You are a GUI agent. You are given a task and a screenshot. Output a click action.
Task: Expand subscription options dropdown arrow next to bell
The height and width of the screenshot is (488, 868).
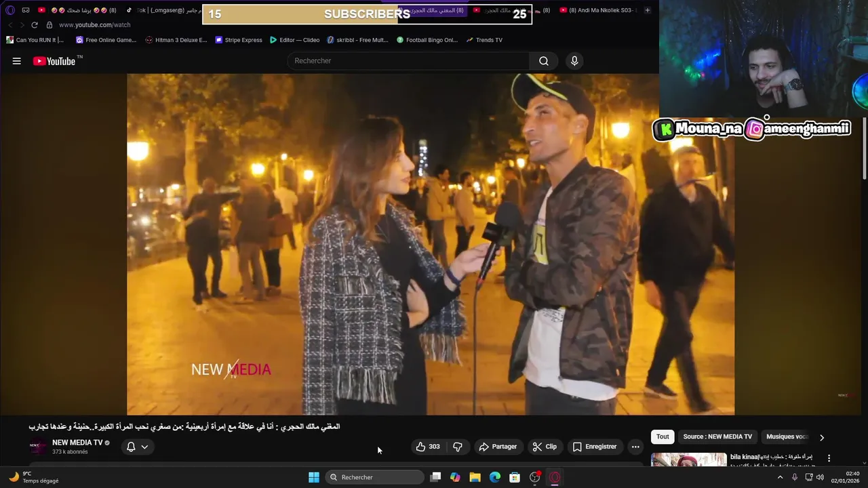pyautogui.click(x=144, y=447)
